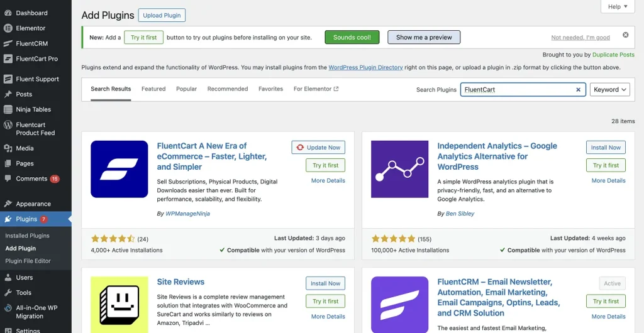Select the Search Results tab

(x=111, y=89)
